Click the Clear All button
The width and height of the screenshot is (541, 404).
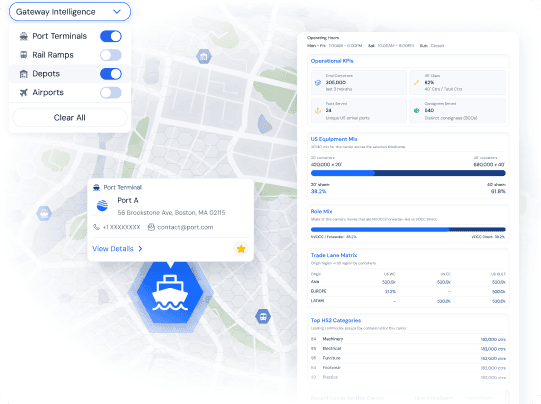(70, 118)
